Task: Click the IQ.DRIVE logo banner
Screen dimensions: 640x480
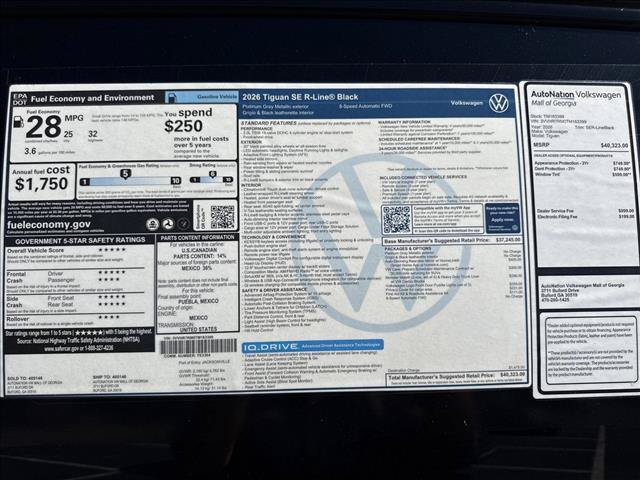Action: coord(312,346)
